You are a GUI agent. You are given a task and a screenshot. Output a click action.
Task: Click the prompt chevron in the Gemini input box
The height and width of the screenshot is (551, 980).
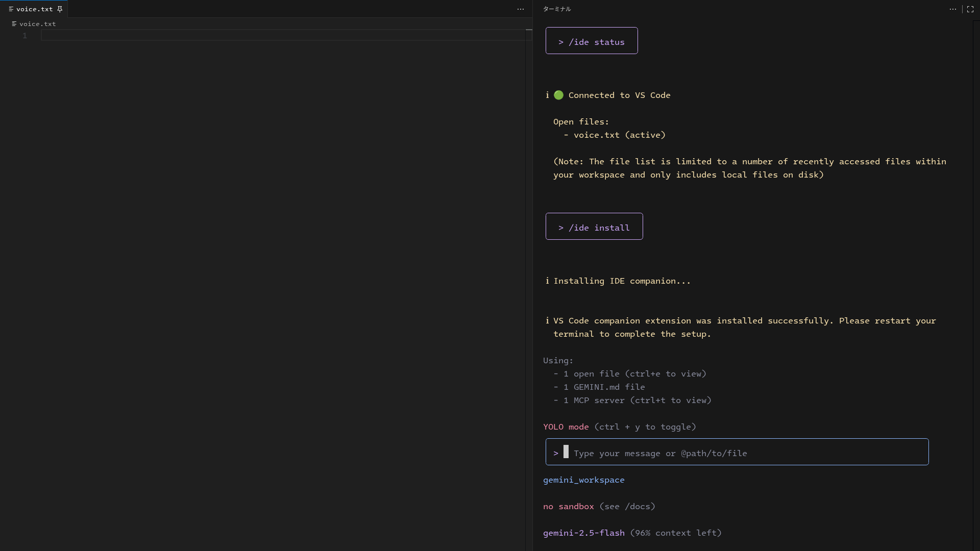pyautogui.click(x=556, y=453)
